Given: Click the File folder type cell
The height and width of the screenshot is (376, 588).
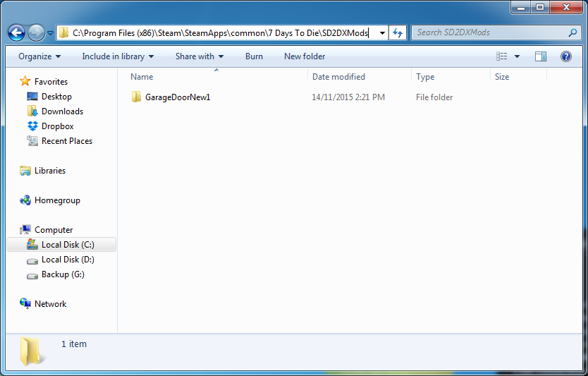Looking at the screenshot, I should click(x=434, y=97).
